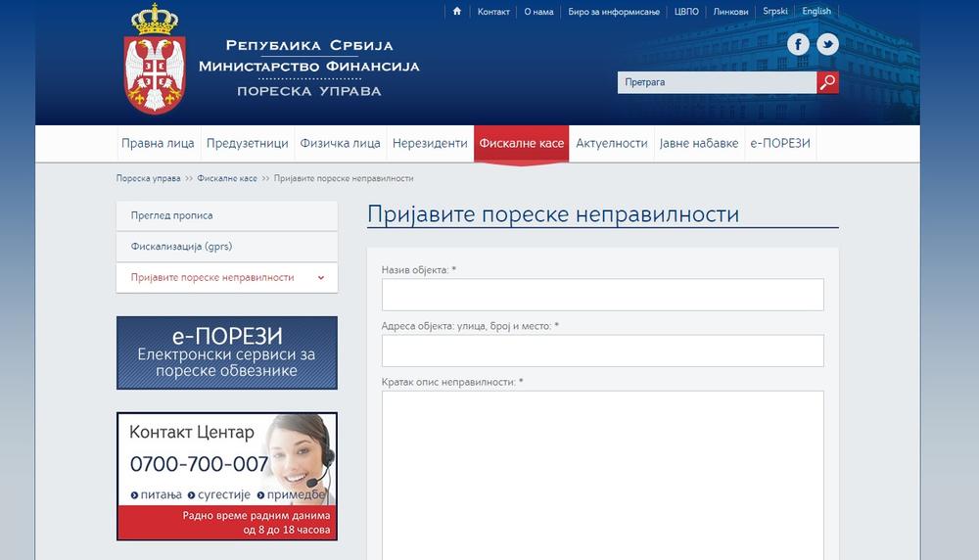The width and height of the screenshot is (979, 560).
Task: Click the е-ПОРЕЗИ electronic services banner
Action: 226,352
